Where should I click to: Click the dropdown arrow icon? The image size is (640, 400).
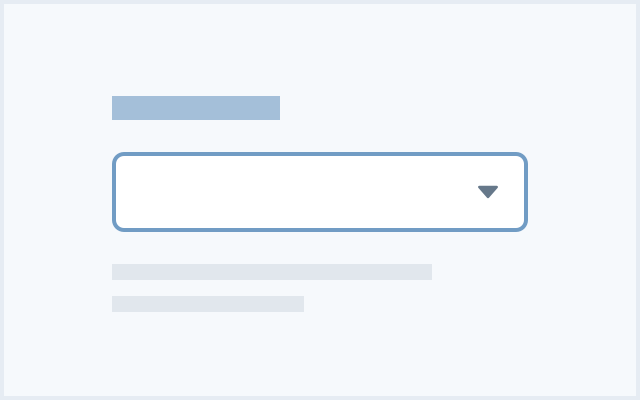[488, 192]
